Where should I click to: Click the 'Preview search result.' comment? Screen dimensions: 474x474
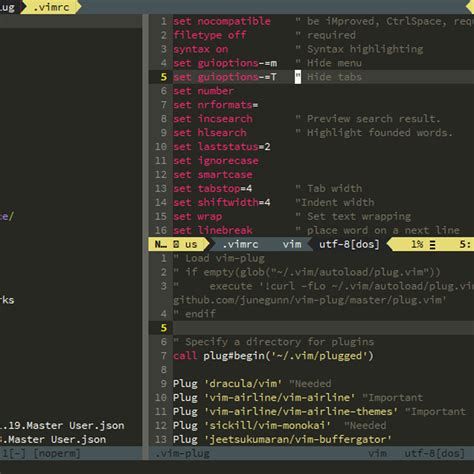374,119
